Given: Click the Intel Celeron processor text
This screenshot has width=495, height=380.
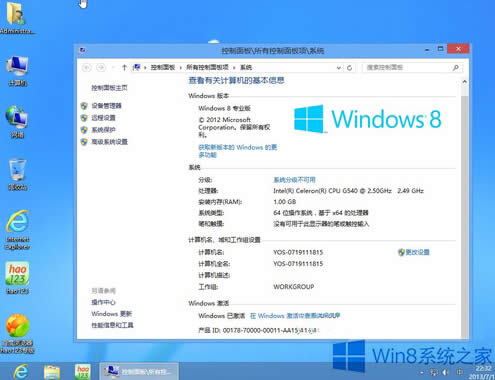Looking at the screenshot, I should pyautogui.click(x=348, y=191).
